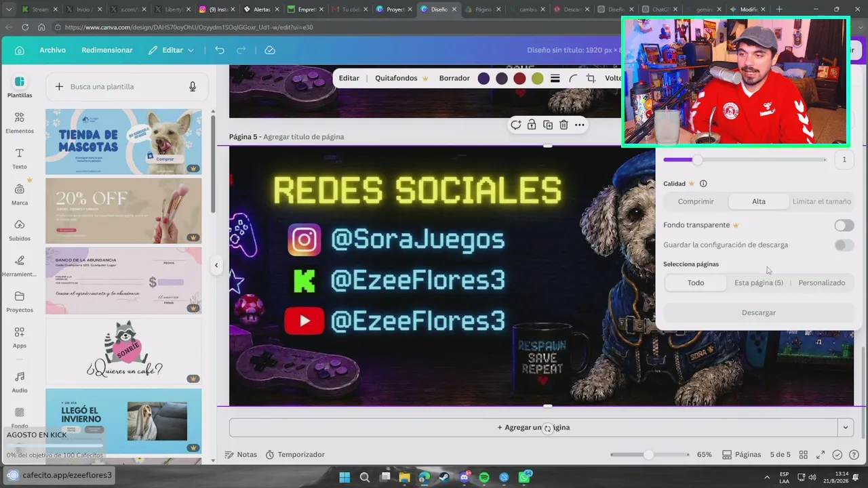Switch to the Proyectos browser tab
This screenshot has width=868, height=488.
click(394, 9)
